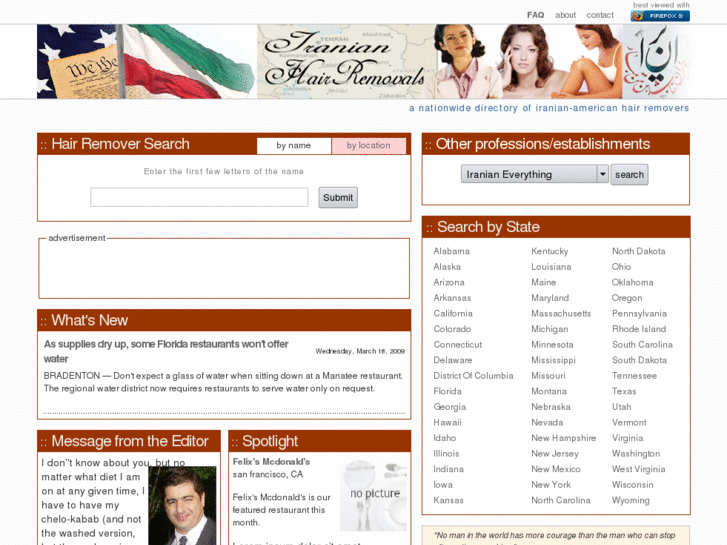Click the Iranian Hair Removals banner

coord(364,61)
